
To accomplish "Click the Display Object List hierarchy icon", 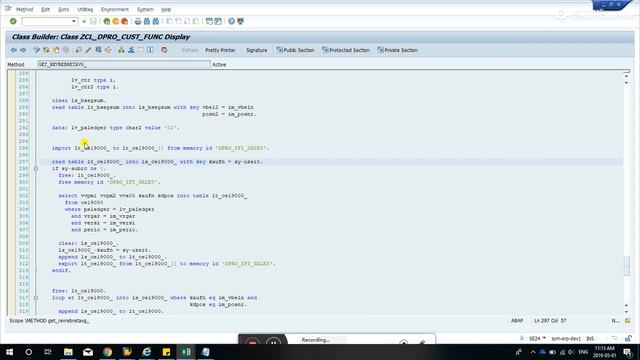I will (x=121, y=50).
